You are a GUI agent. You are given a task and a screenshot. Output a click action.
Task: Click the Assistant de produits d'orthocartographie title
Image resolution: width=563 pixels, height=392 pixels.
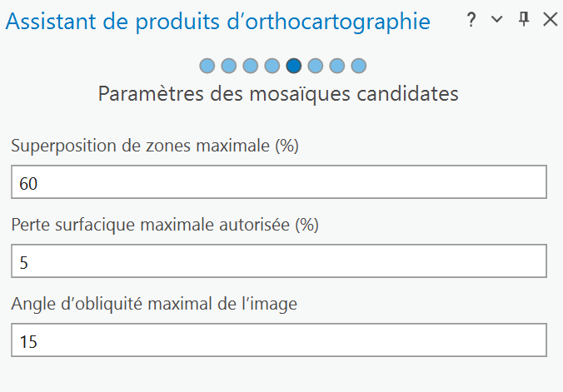tap(218, 22)
